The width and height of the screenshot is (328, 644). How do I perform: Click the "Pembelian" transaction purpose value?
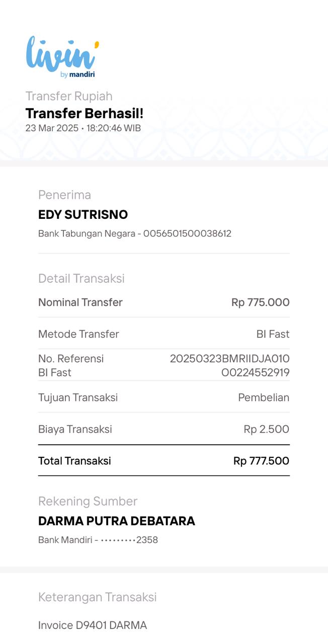coord(264,397)
